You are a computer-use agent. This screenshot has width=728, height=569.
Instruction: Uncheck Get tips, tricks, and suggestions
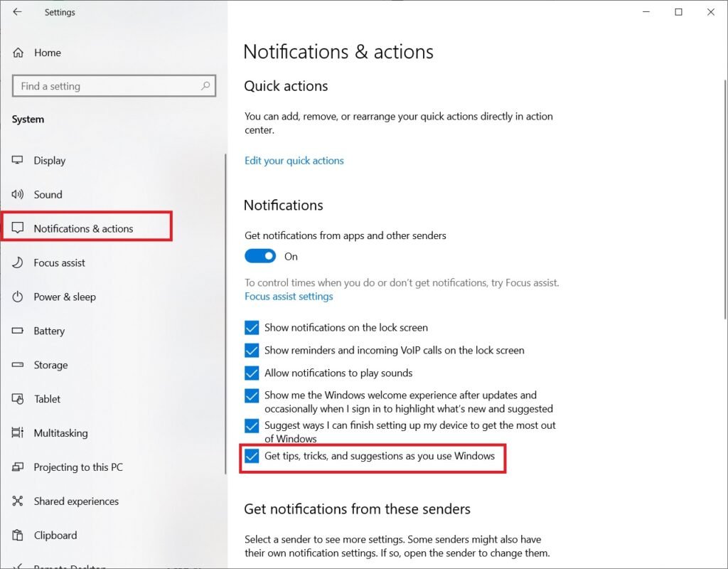tap(252, 456)
